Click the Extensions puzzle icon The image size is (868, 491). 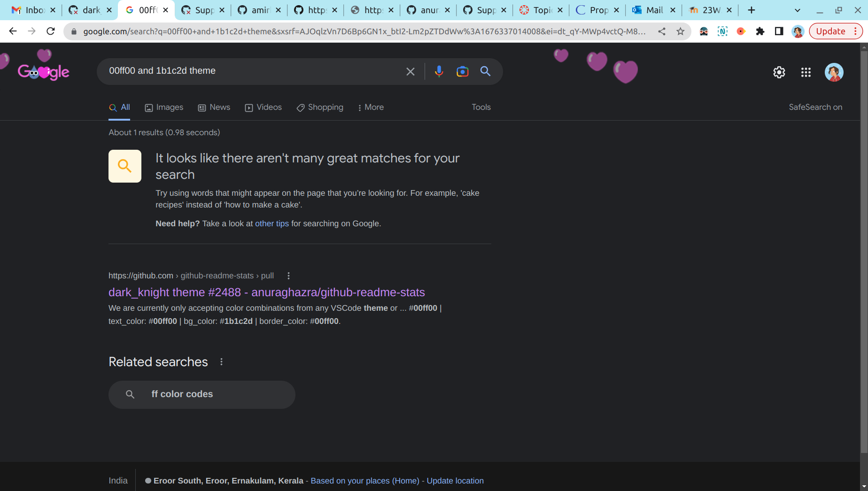[x=760, y=31]
